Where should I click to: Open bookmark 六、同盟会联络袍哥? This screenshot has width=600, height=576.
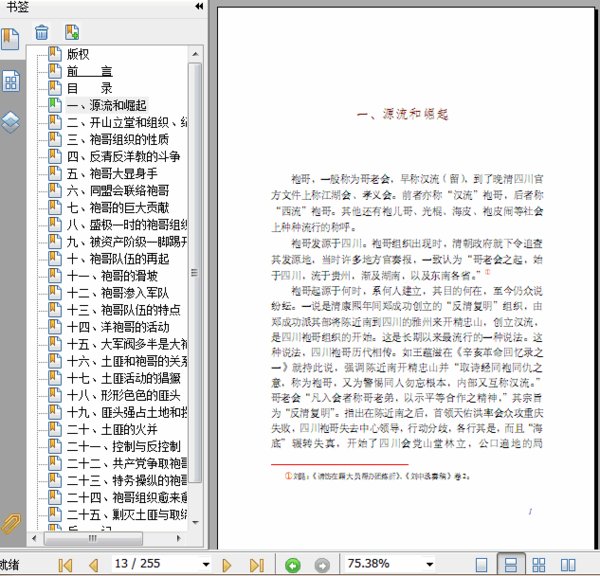(118, 191)
